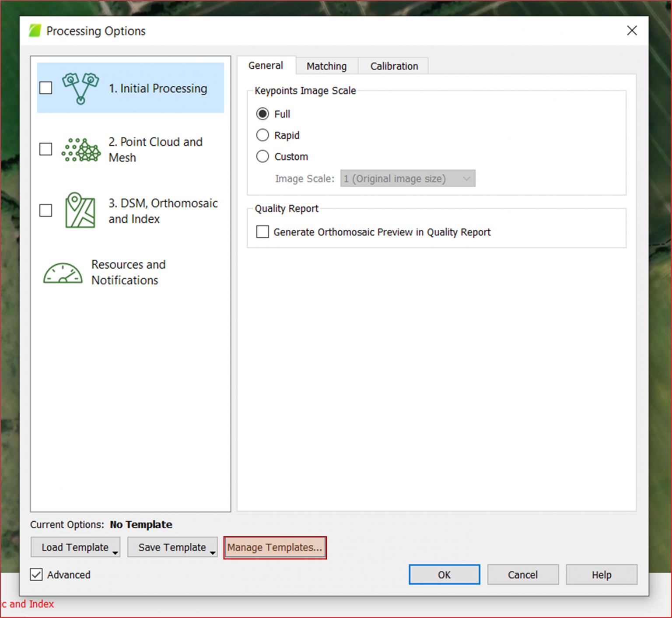672x618 pixels.
Task: Switch to the Matching tab
Action: (x=326, y=66)
